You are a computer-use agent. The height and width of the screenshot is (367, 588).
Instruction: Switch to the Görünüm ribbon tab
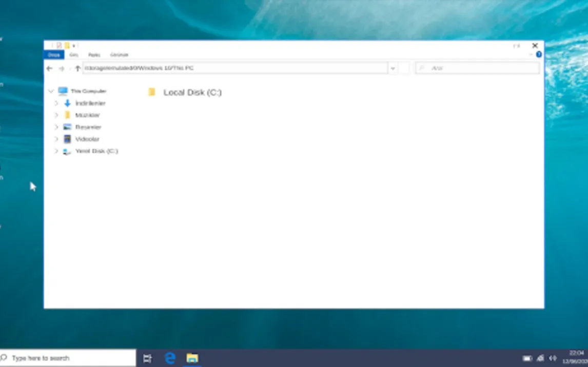pos(119,55)
